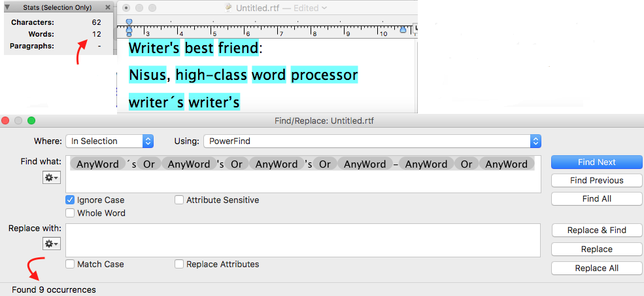Viewport: 644px width, 296px height.
Task: Click the Replace All button
Action: pos(596,268)
